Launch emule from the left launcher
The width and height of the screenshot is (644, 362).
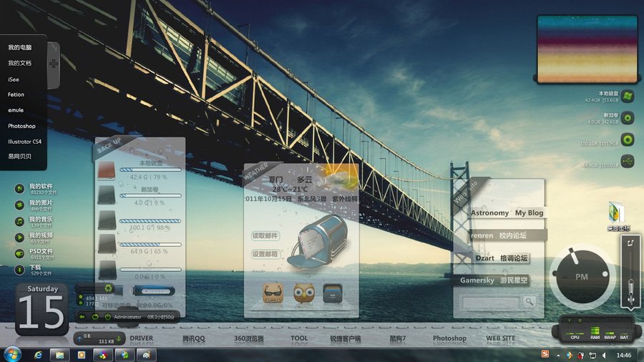tap(16, 110)
